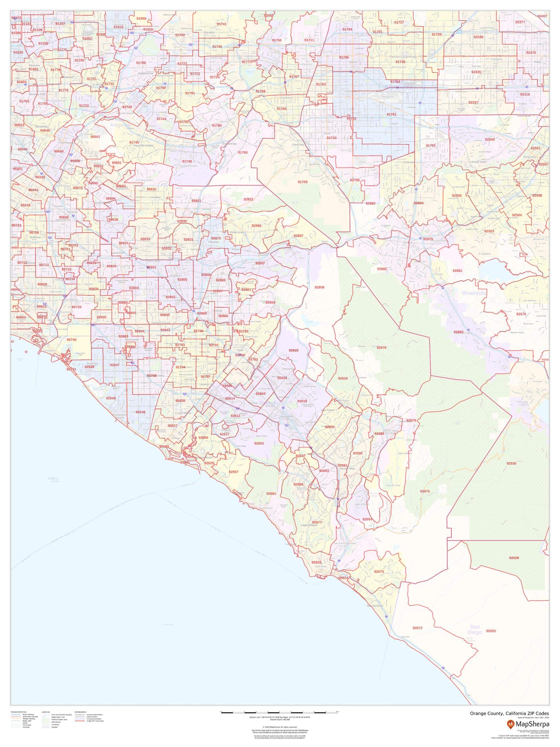The height and width of the screenshot is (747, 560).
Task: Click the TRANSPORTATION legend heading
Action: (18, 712)
